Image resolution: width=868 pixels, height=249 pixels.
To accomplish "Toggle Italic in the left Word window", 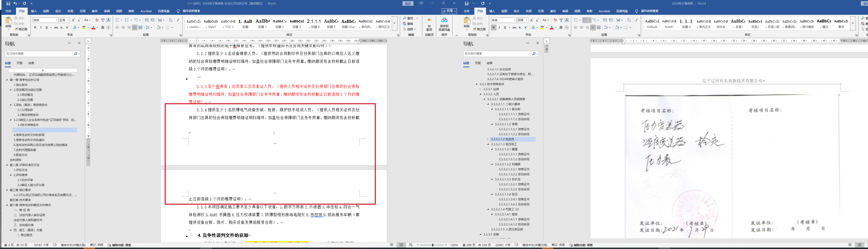I will pyautogui.click(x=41, y=28).
